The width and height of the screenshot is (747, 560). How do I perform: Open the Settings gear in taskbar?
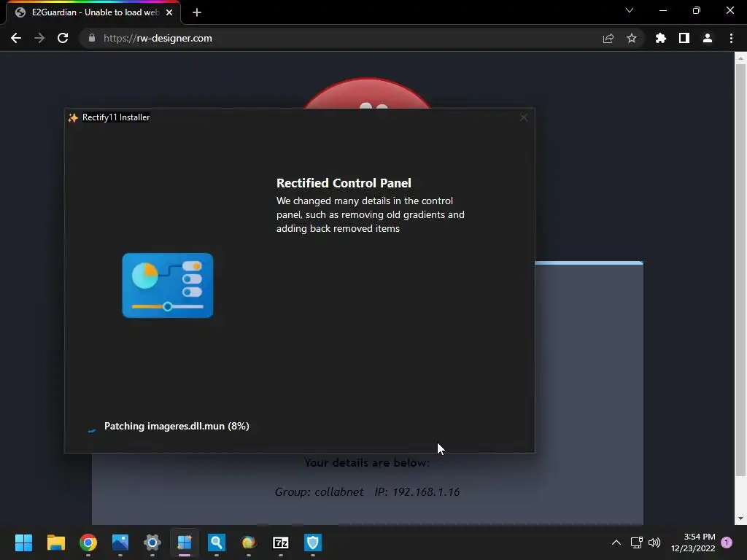(152, 542)
